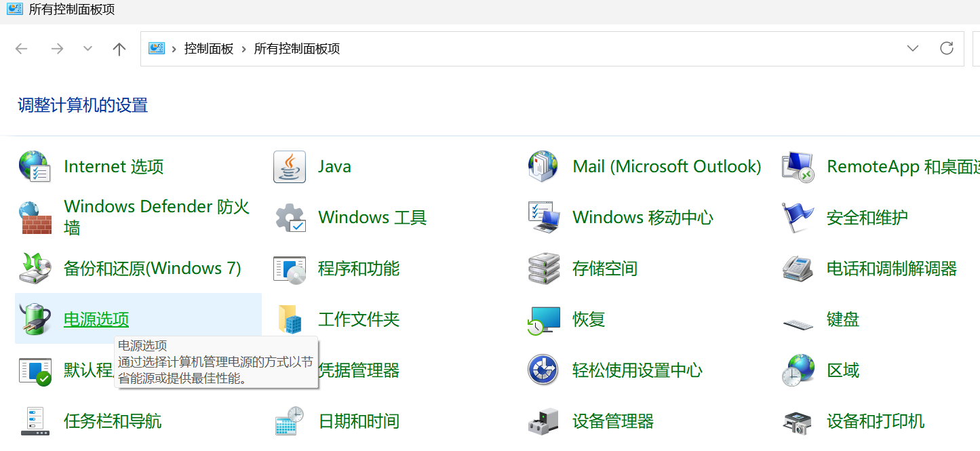Image resolution: width=980 pixels, height=451 pixels.
Task: Click the 任务栏和导航 icon
Action: (35, 421)
